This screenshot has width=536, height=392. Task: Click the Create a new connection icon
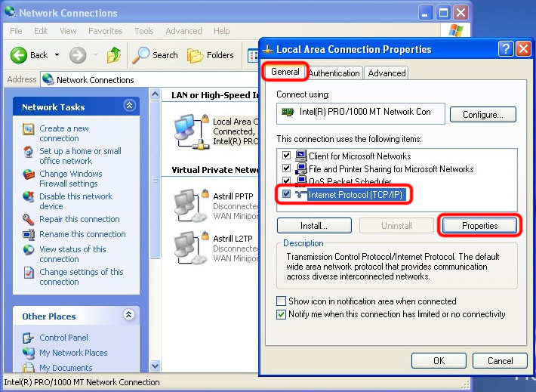tap(29, 129)
